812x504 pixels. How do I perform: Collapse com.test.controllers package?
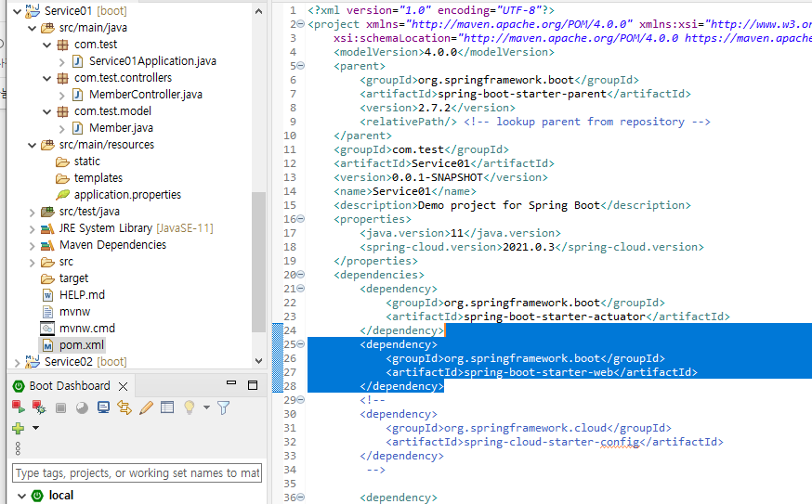click(47, 79)
